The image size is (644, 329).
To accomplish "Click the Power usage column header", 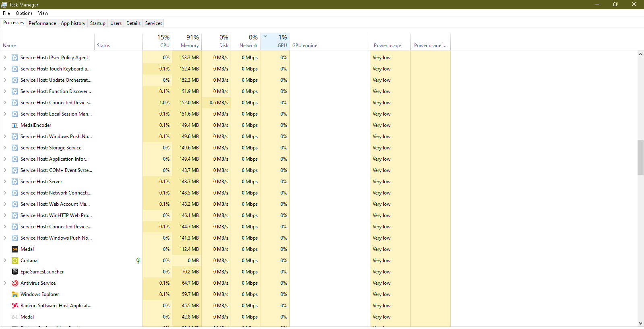I will click(390, 41).
